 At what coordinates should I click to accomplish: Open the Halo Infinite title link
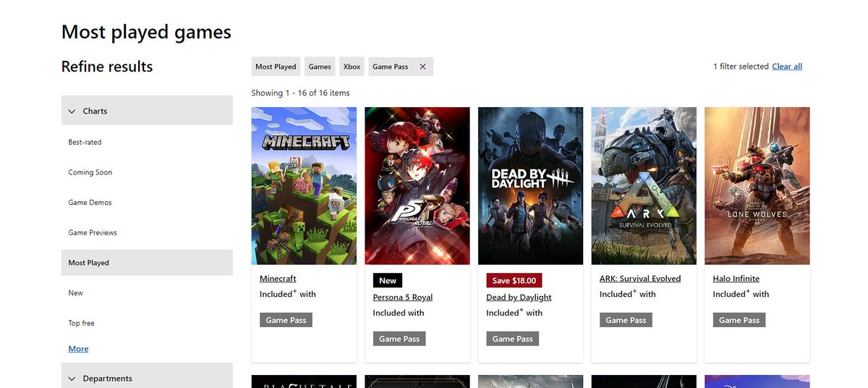click(x=736, y=279)
